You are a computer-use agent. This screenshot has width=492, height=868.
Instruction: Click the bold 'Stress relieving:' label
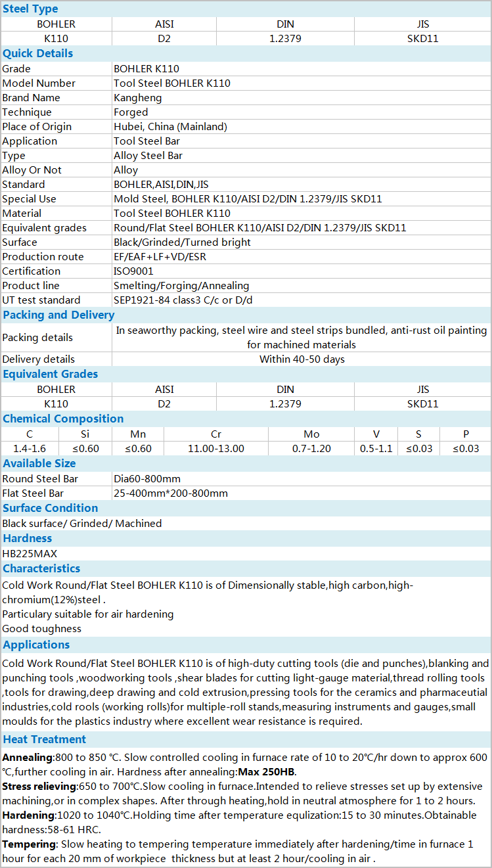click(x=40, y=786)
